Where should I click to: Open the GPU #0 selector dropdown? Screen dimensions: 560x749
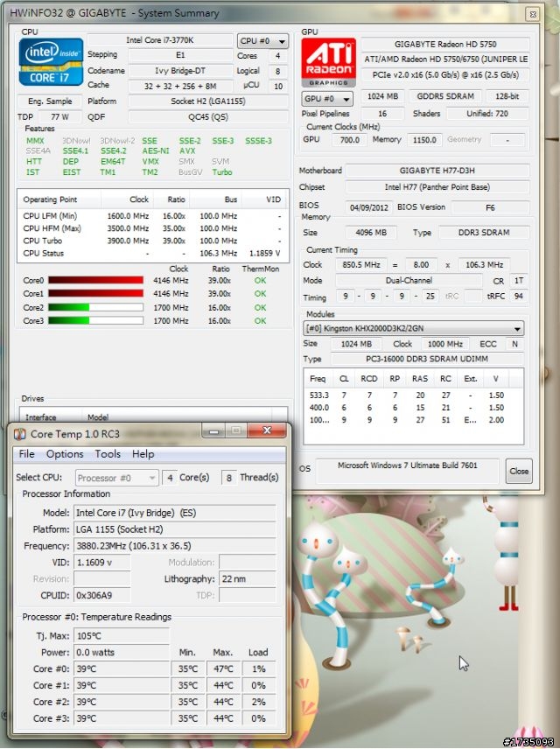(x=327, y=99)
